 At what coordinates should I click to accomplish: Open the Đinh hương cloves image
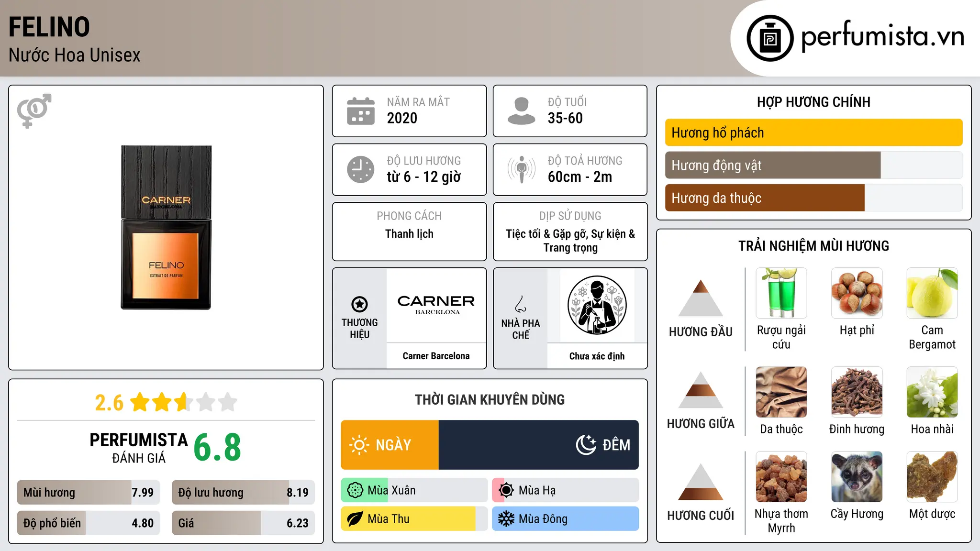[857, 392]
